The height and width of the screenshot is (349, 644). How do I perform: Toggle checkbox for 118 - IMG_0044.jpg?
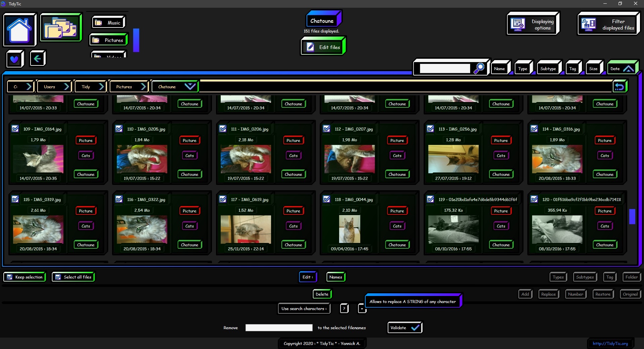pos(327,199)
